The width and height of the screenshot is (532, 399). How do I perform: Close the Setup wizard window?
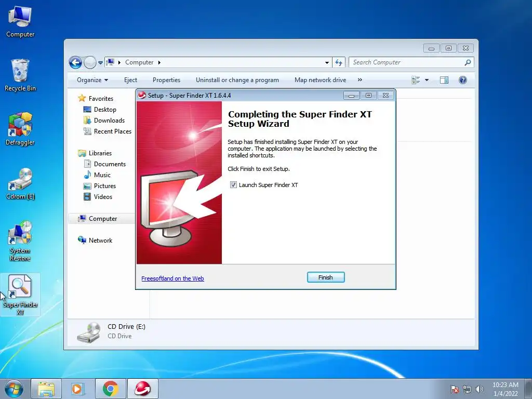[x=386, y=96]
